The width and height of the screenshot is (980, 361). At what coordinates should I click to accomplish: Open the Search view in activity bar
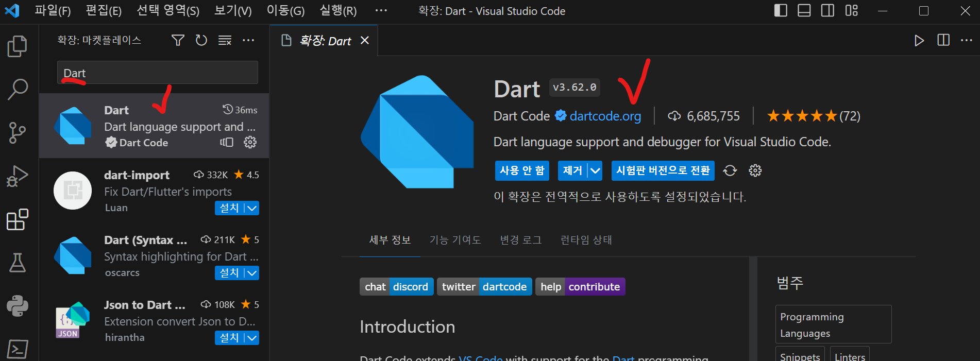(x=18, y=89)
